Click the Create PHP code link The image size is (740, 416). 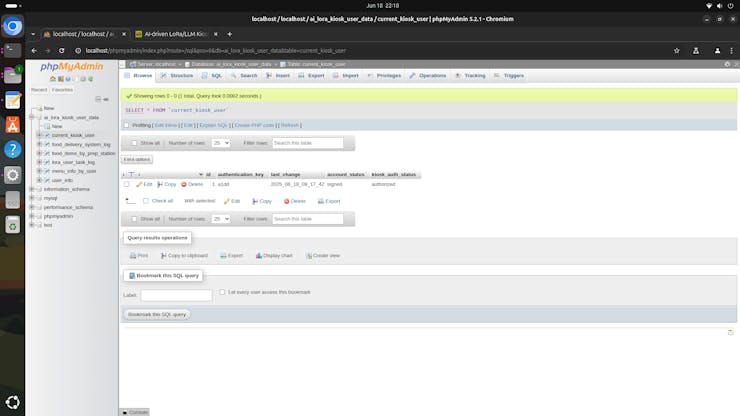(254, 125)
